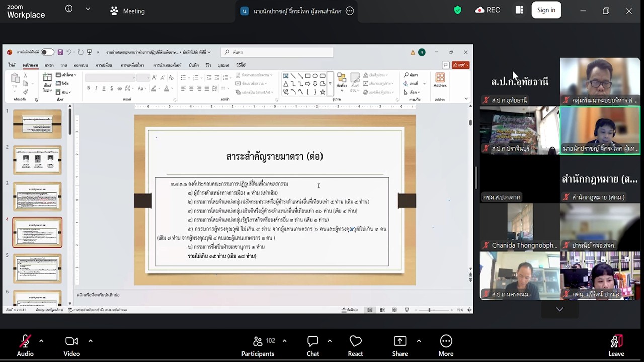Toggle the Slide Sorter view button
Viewport: 644px width, 362px height.
(382, 310)
